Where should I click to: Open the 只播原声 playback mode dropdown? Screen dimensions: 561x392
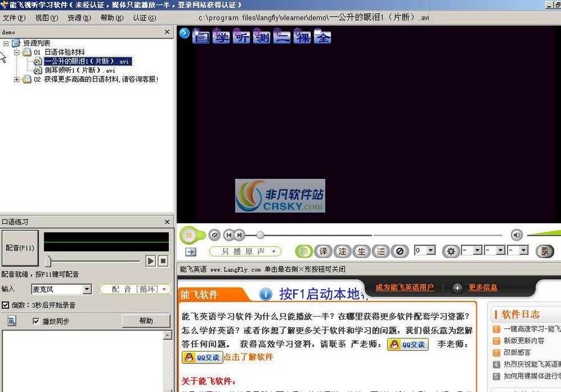[246, 251]
